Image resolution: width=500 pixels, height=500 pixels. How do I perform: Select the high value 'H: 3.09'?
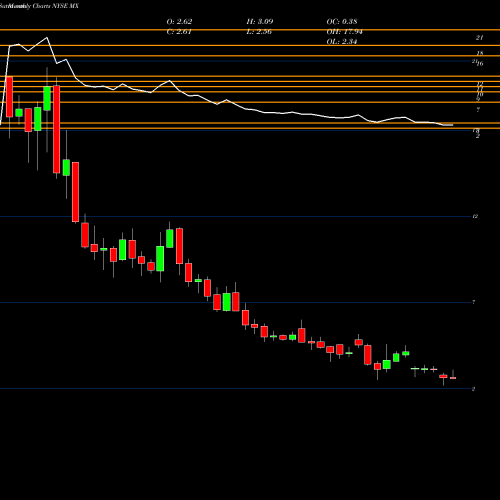click(260, 22)
